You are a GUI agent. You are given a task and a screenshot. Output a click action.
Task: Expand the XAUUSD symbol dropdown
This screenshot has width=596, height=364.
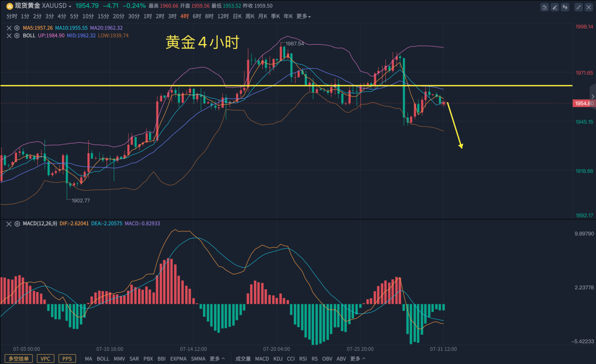tap(70, 7)
